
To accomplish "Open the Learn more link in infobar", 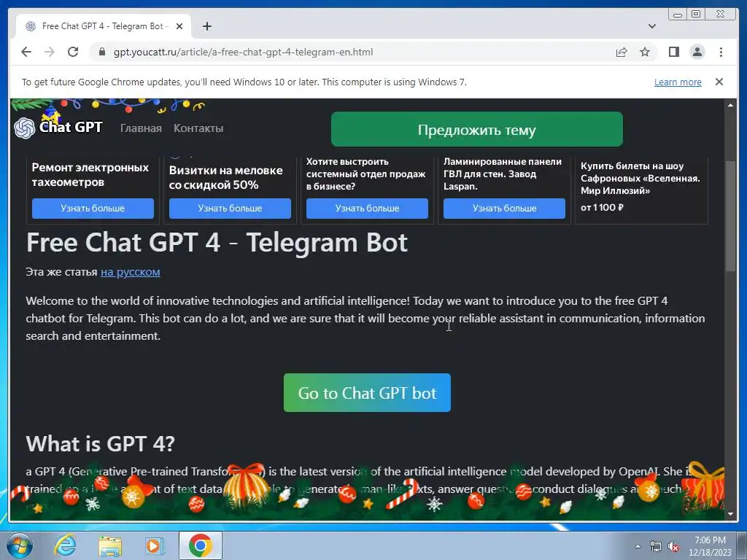I will 678,82.
